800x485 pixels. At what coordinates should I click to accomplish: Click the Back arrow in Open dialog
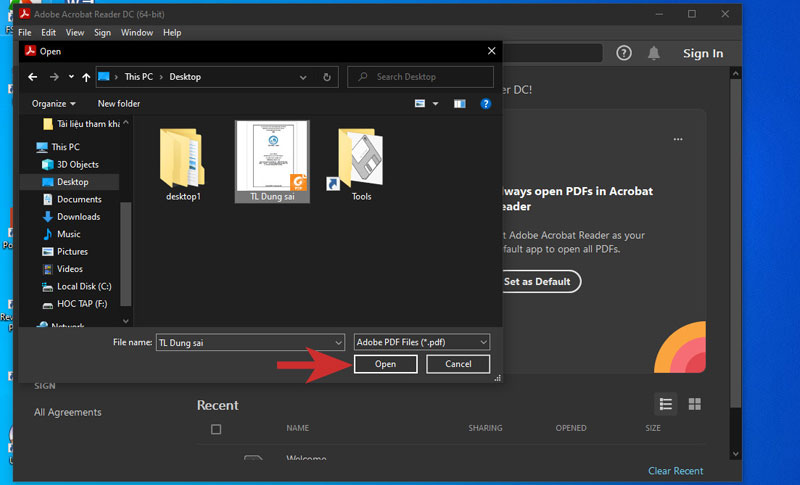(33, 77)
